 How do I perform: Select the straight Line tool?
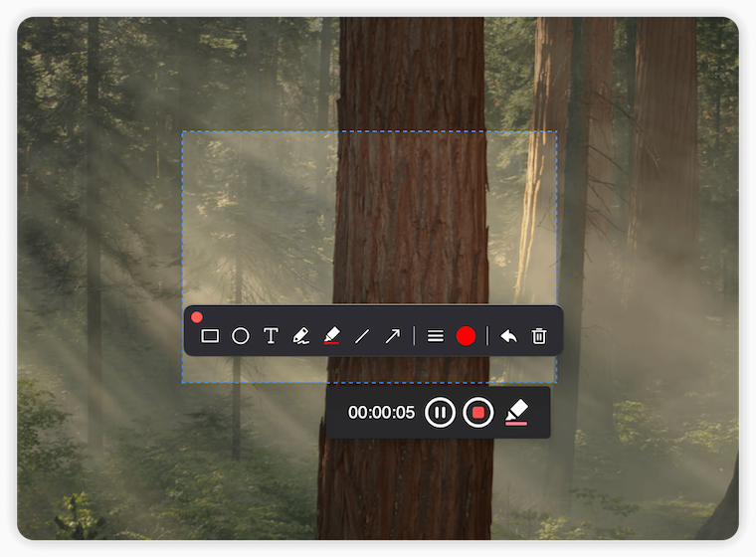(x=362, y=336)
